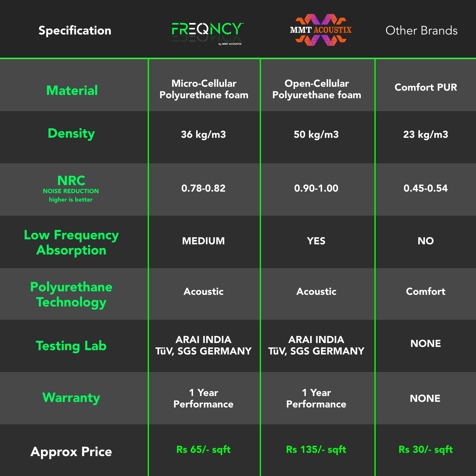Click the Rs 30/- sqft price

(x=425, y=449)
